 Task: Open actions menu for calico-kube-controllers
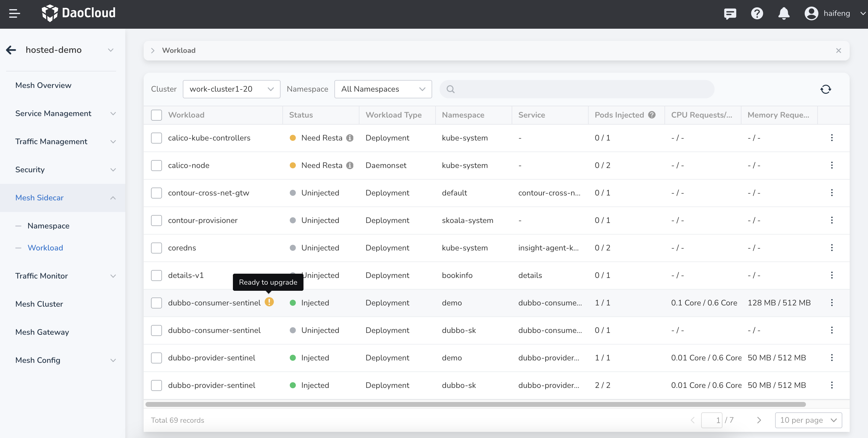[x=832, y=138]
